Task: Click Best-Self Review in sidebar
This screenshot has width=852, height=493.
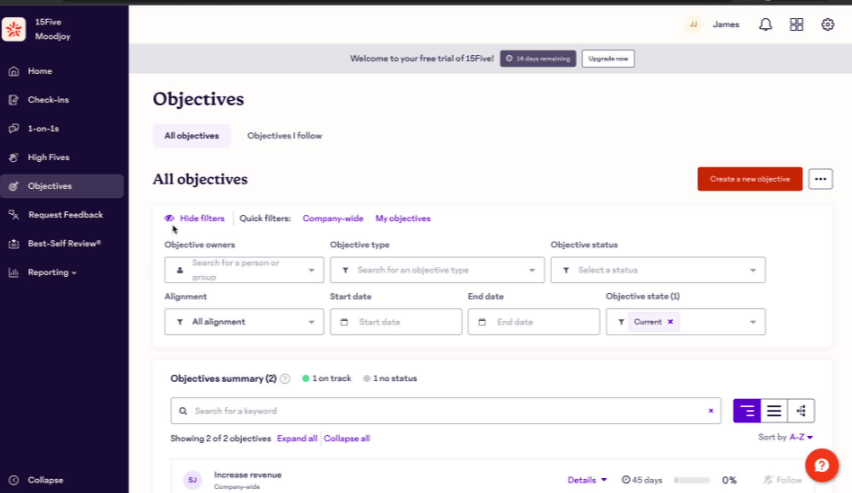Action: [64, 244]
